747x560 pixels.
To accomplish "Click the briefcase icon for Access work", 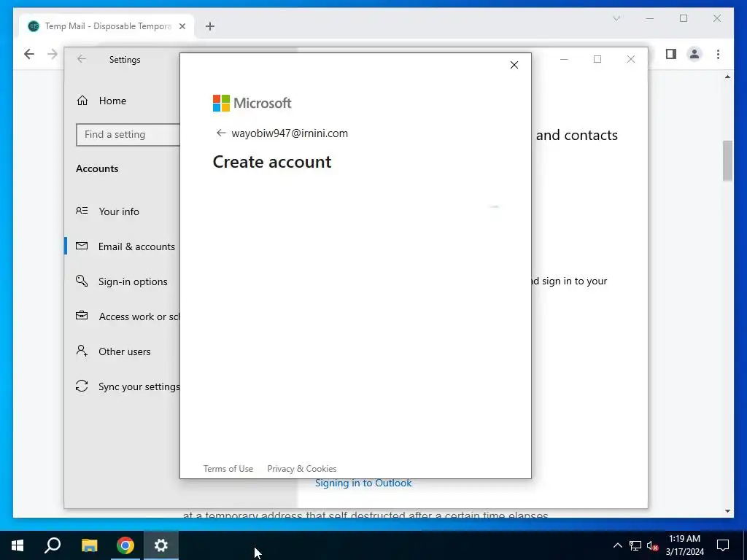I will [82, 315].
